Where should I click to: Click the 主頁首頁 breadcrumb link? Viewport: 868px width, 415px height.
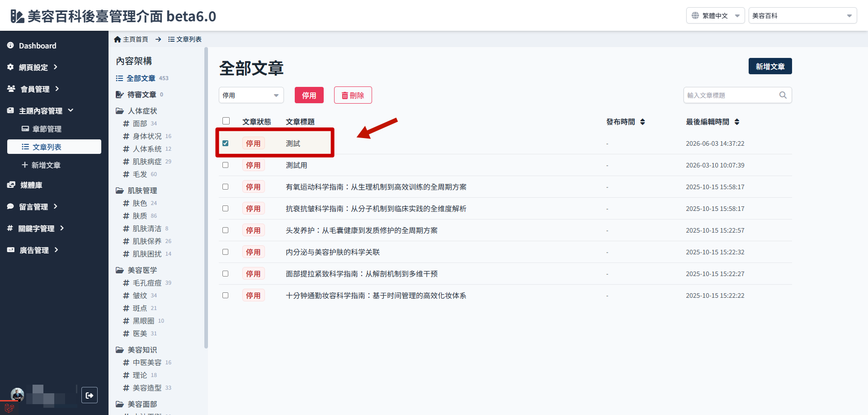pos(131,39)
